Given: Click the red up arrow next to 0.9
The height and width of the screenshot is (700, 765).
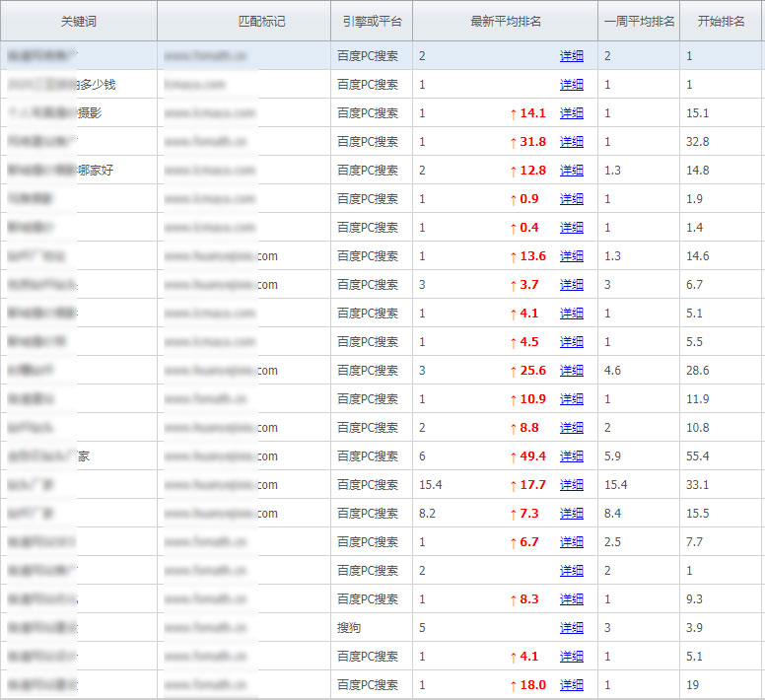Looking at the screenshot, I should coord(513,199).
